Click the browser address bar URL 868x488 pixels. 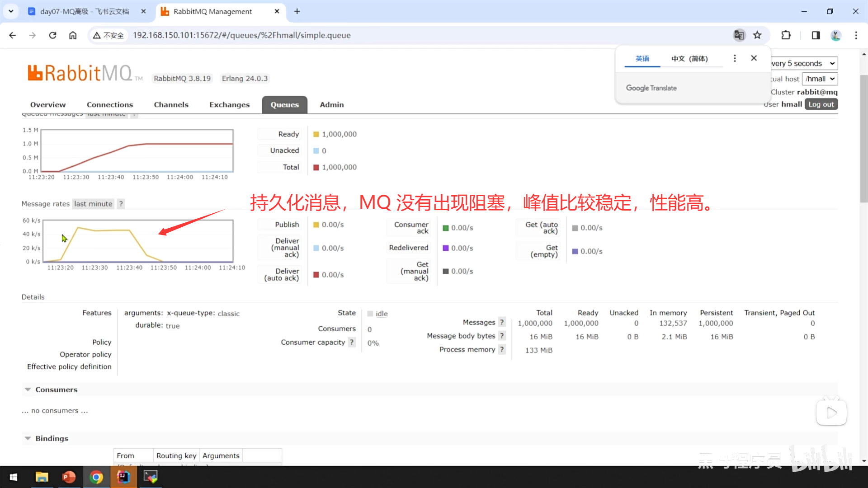242,35
